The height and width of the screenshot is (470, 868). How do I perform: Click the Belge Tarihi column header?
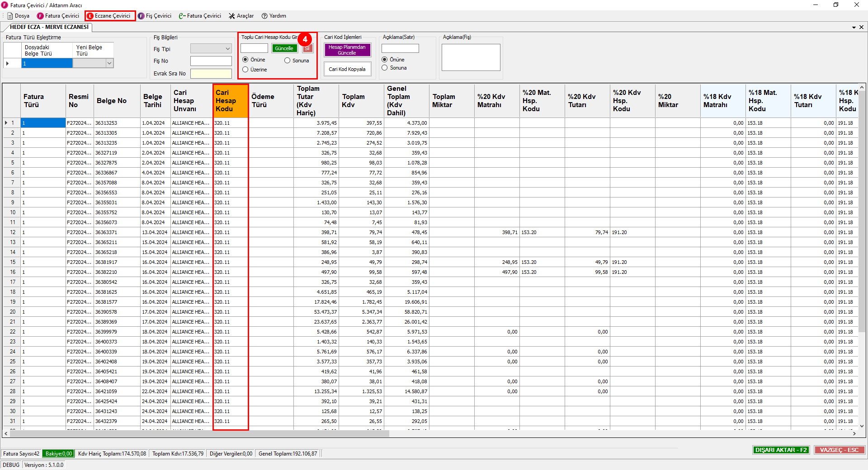coord(156,101)
